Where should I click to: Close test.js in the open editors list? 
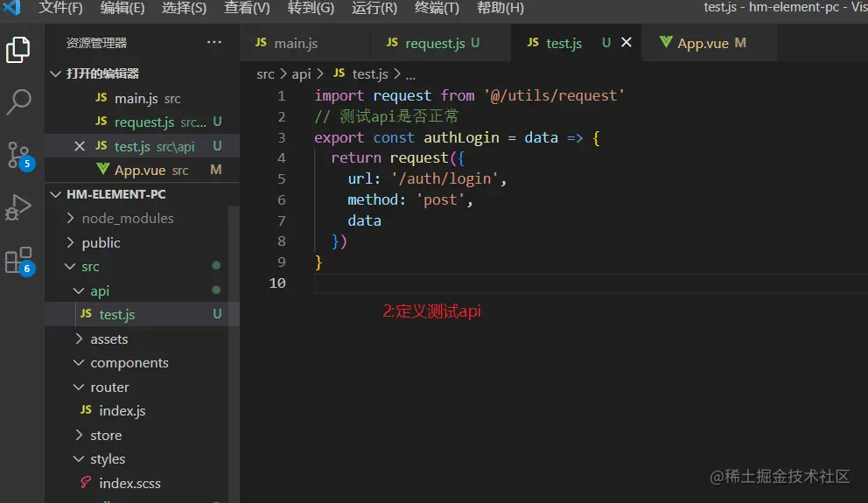(x=80, y=146)
